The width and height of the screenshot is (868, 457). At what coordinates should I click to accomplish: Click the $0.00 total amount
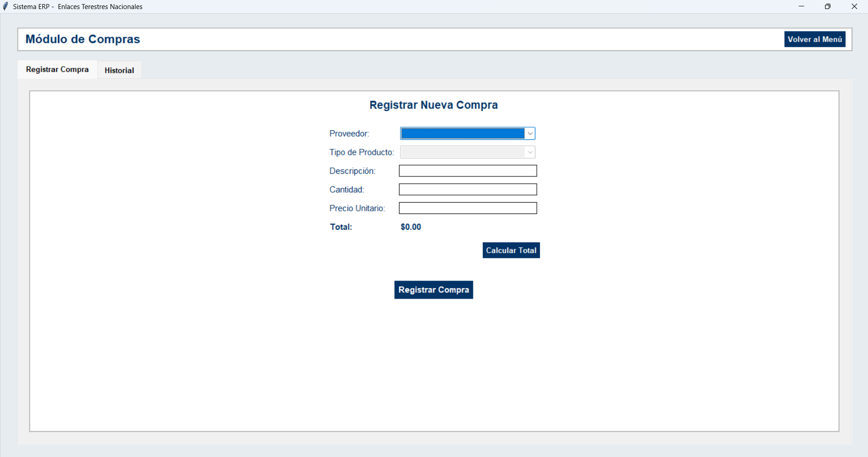pos(411,227)
